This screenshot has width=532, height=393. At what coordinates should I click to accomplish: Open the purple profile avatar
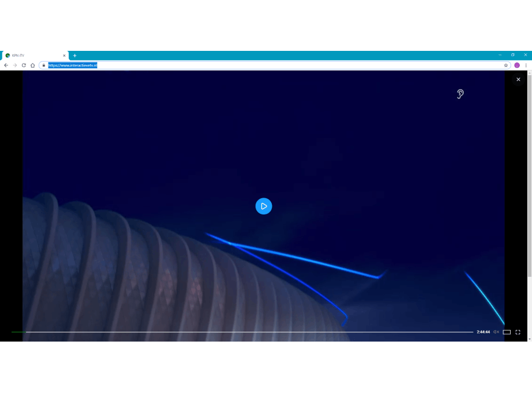coord(517,65)
